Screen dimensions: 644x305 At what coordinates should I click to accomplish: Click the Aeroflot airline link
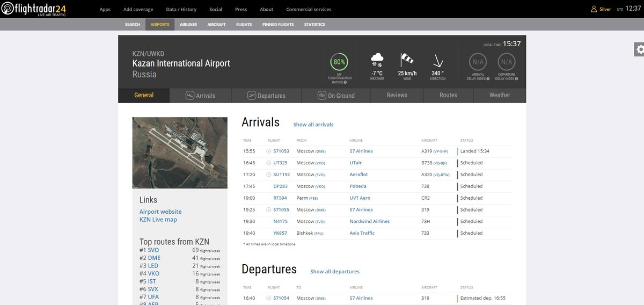pos(358,175)
